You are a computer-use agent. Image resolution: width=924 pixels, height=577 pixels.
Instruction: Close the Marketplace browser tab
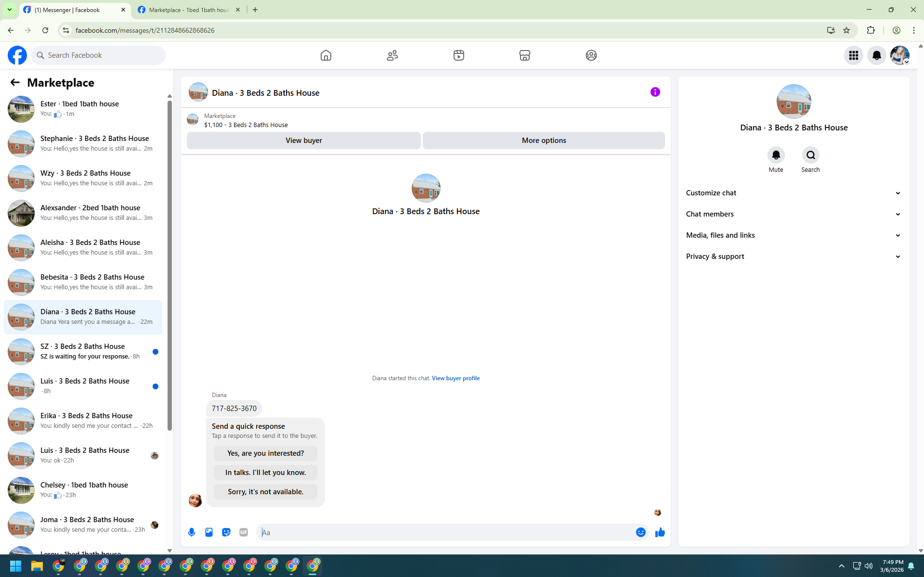[x=238, y=10]
